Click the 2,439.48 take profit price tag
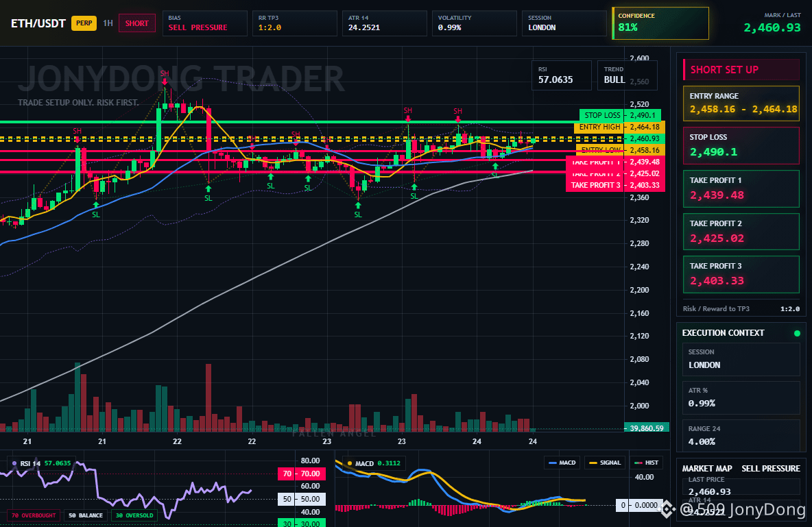812x527 pixels. [x=645, y=162]
